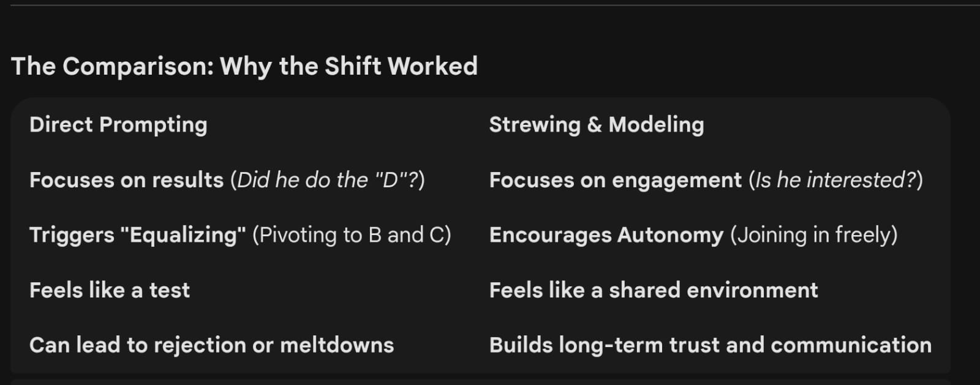Click the text Joining in freely
Screen dimensions: 980x385
[813, 235]
